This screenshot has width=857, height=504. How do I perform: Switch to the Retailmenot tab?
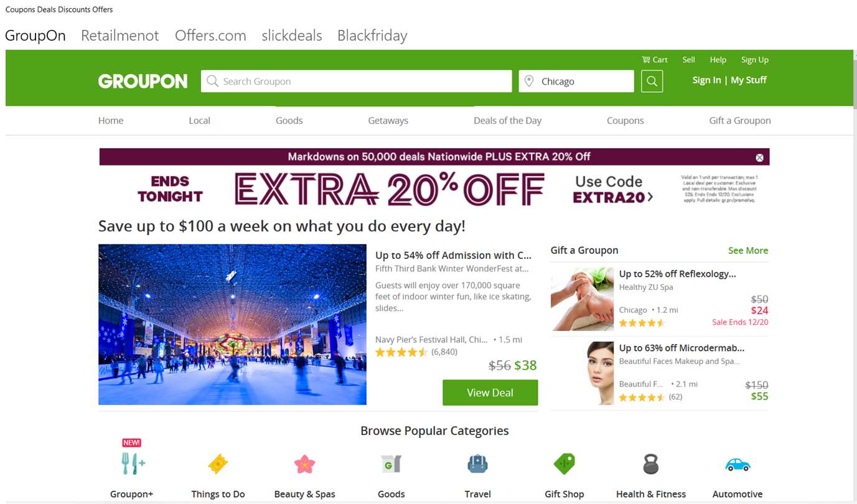pyautogui.click(x=120, y=35)
